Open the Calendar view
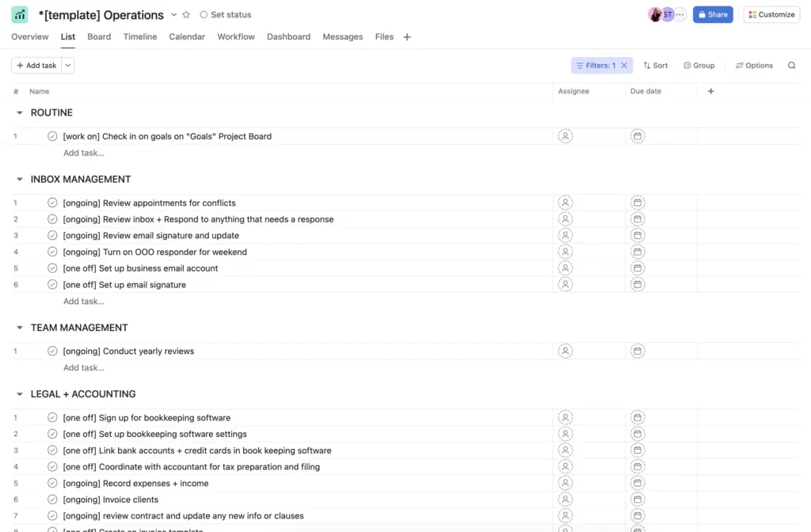Screen dimensions: 811x532 (187, 36)
